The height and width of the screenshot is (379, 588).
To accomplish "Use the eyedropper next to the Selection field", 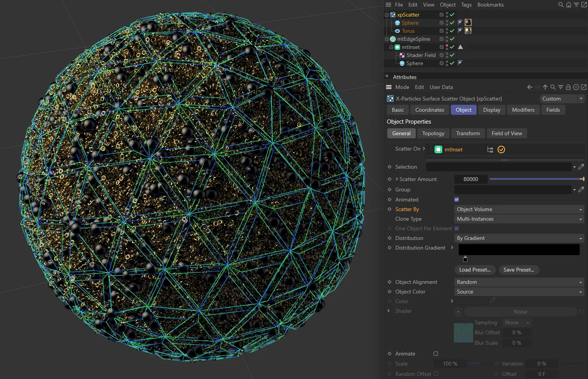I will (x=582, y=167).
